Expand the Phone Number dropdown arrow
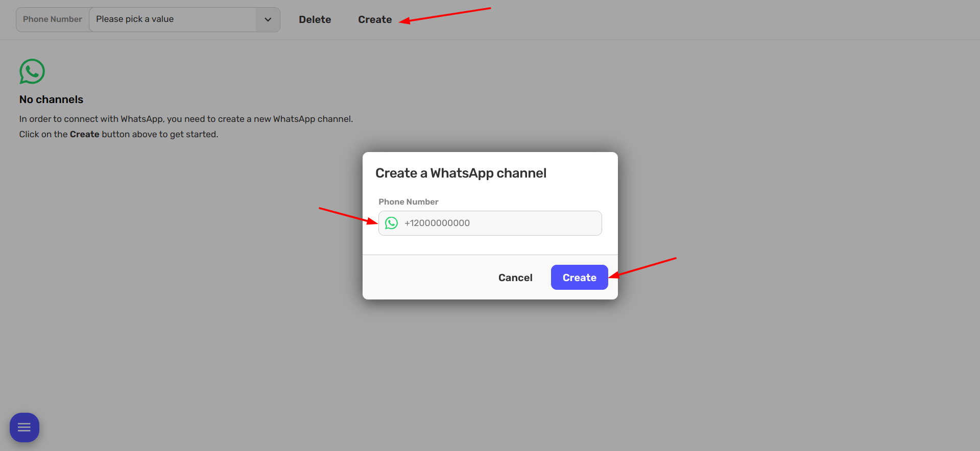Image resolution: width=980 pixels, height=451 pixels. (268, 19)
